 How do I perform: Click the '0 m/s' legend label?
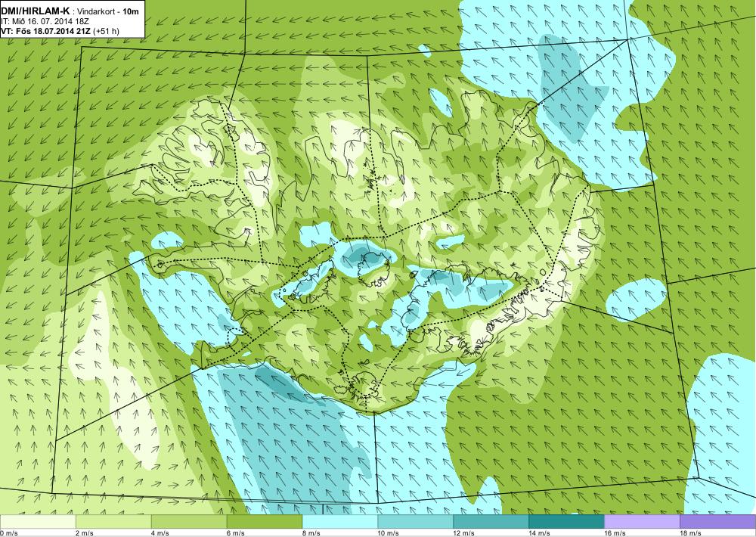8,533
